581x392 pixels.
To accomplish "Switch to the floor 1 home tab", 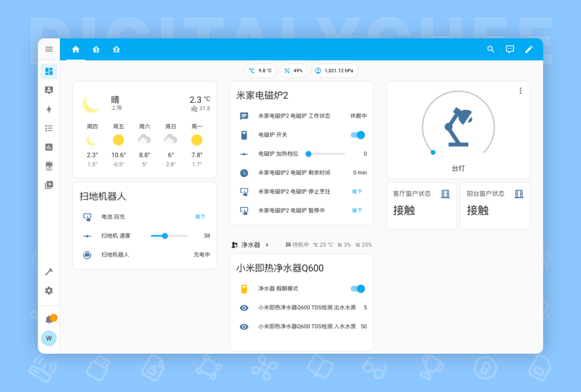I will pos(96,49).
